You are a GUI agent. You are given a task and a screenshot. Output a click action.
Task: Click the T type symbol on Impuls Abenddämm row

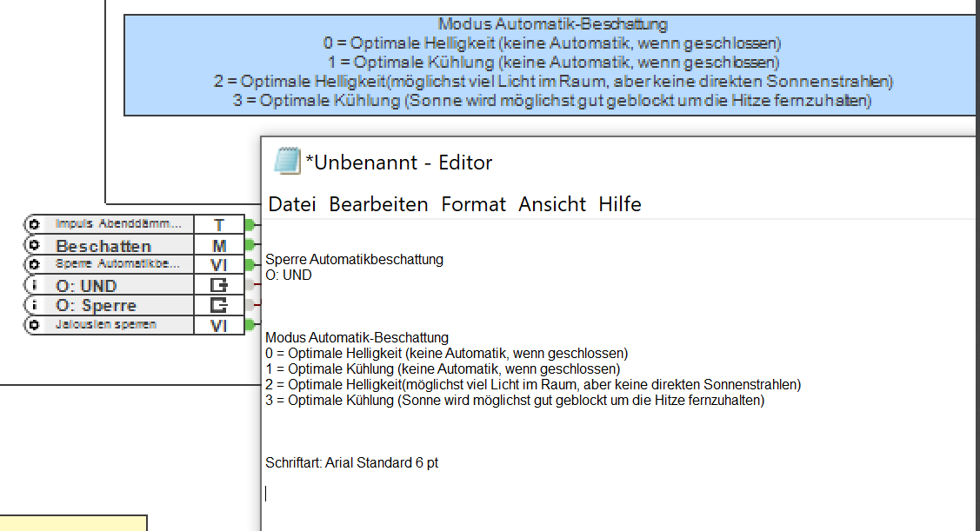pos(219,223)
